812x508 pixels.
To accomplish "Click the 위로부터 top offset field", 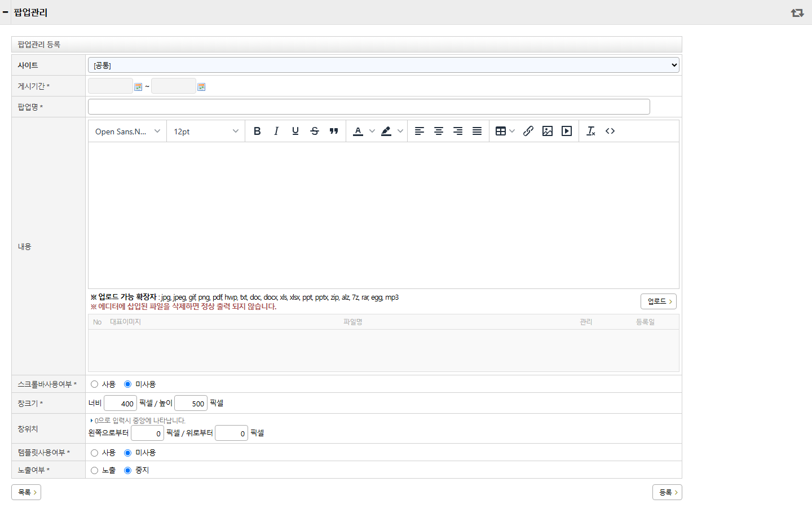I will 231,433.
